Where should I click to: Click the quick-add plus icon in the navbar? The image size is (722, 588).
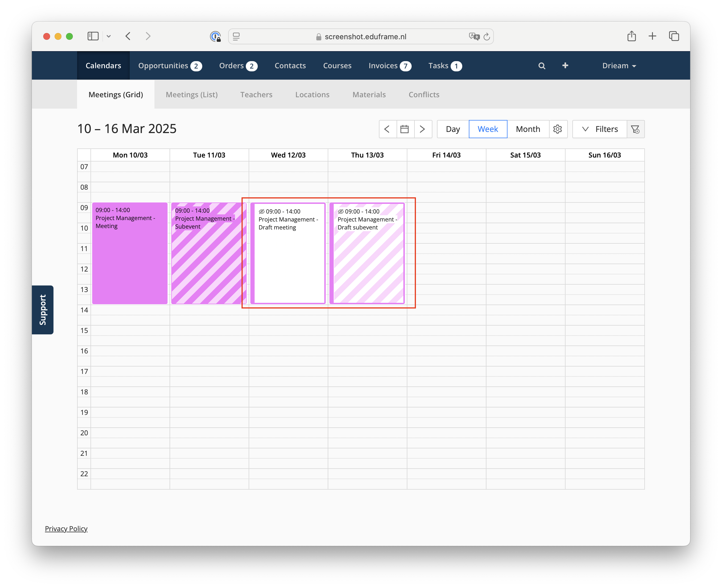565,65
